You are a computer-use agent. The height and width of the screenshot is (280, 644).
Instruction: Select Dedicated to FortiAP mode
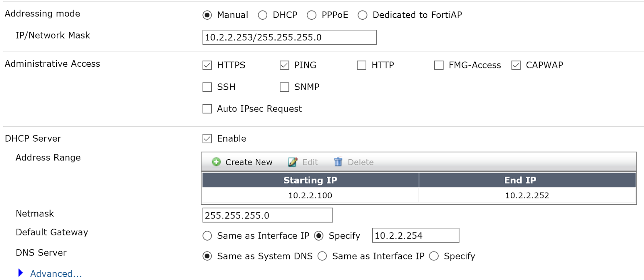click(363, 15)
